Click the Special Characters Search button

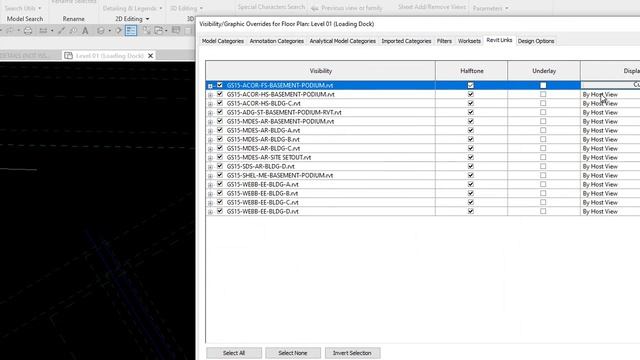[271, 7]
